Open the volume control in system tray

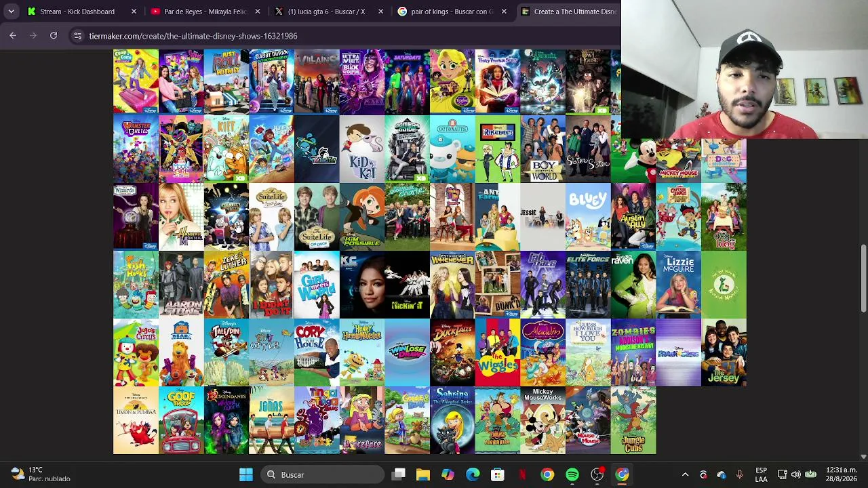coord(795,474)
